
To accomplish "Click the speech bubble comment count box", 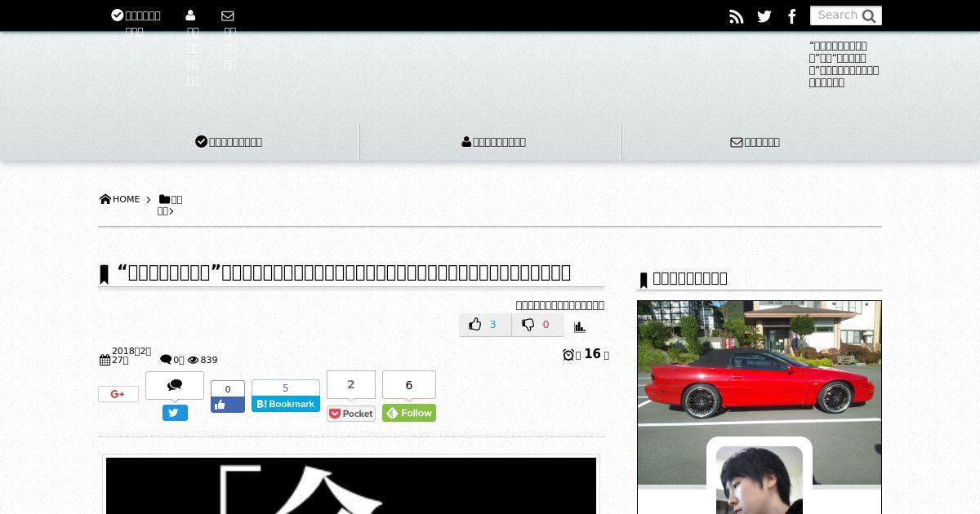I will pyautogui.click(x=175, y=385).
